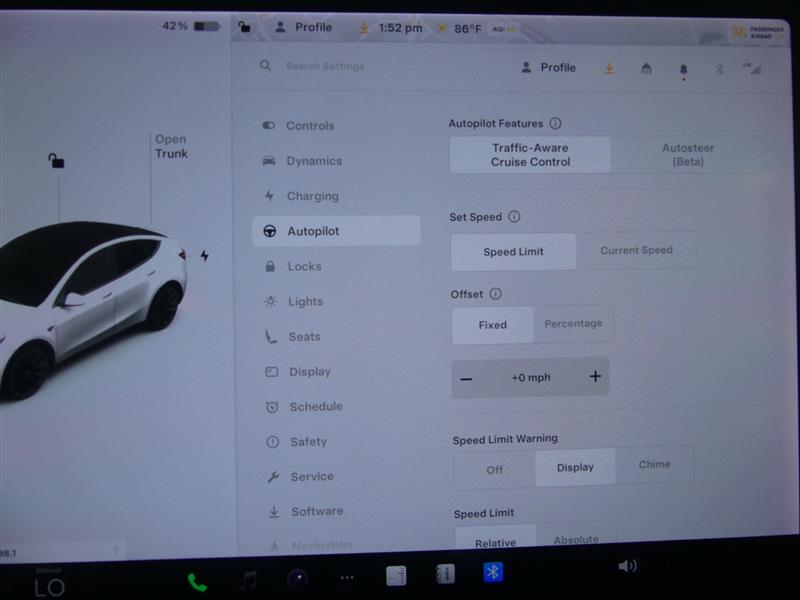Select Traffic-Aware Cruise Control option
The image size is (800, 600).
click(x=530, y=155)
